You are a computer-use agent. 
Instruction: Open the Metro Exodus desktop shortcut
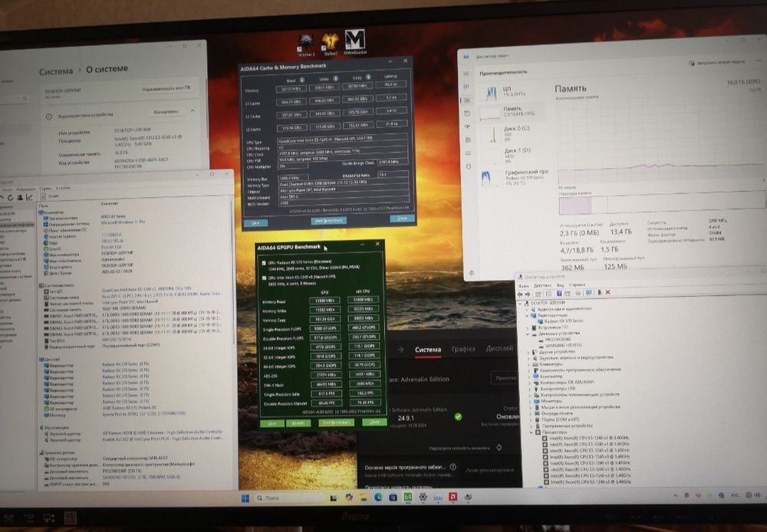coord(354,42)
